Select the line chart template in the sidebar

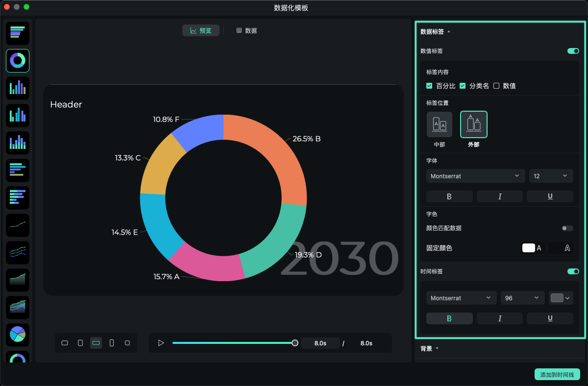[x=17, y=225]
